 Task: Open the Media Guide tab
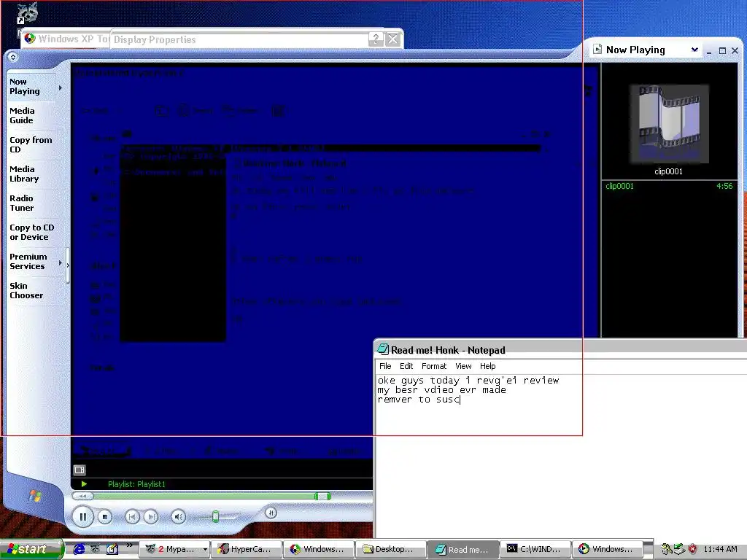[x=31, y=116]
